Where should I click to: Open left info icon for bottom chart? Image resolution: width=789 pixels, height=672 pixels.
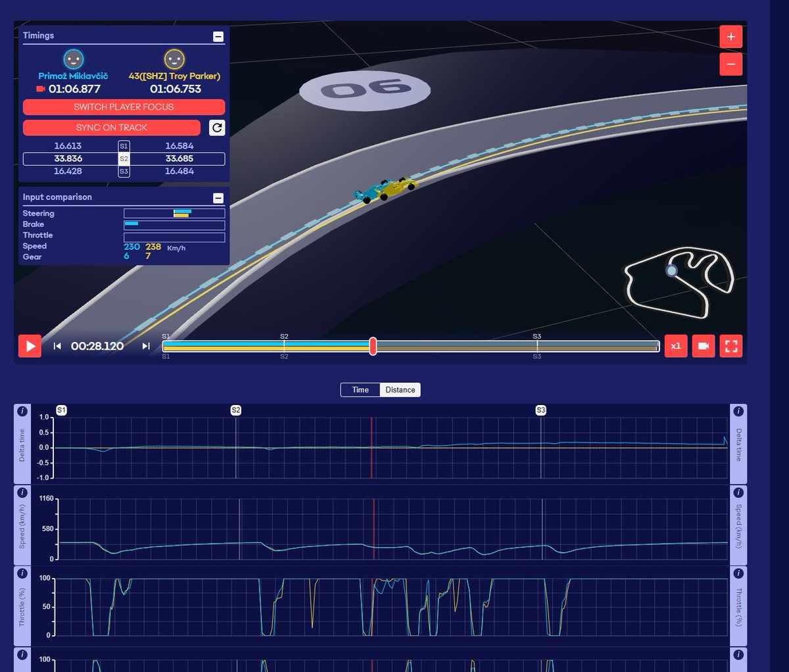tap(22, 655)
